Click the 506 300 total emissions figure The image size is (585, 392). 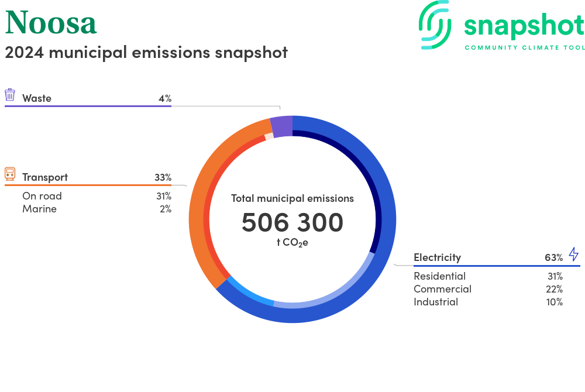click(292, 223)
